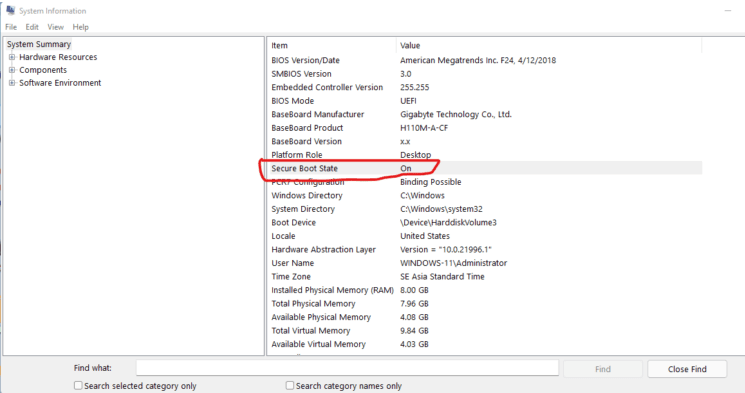Click the Value column header

(x=549, y=46)
